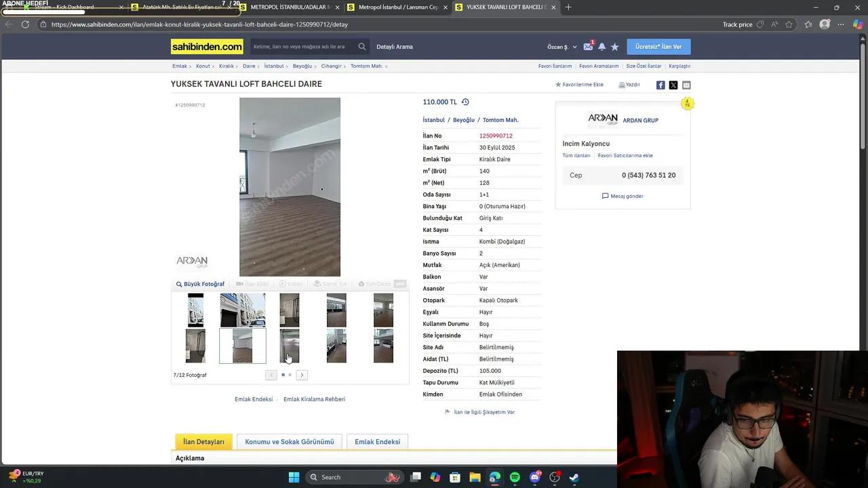Open the messages envelope icon in header
This screenshot has height=488, width=868.
588,47
